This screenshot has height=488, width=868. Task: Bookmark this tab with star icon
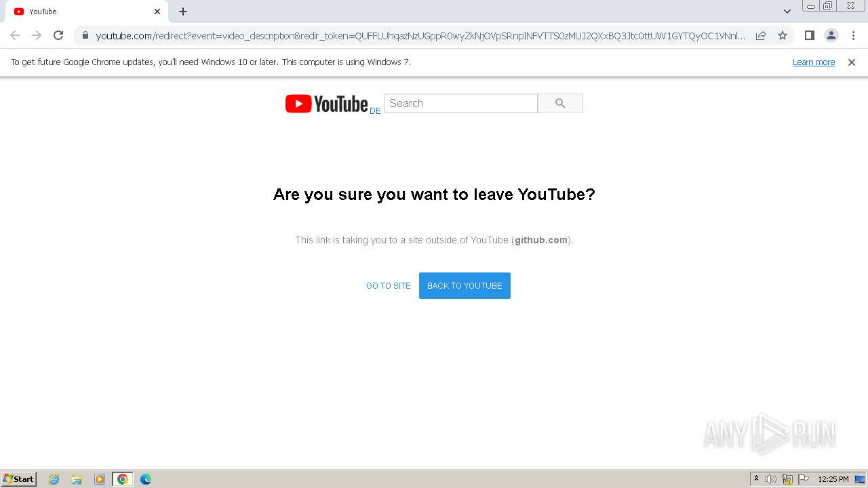[x=783, y=35]
